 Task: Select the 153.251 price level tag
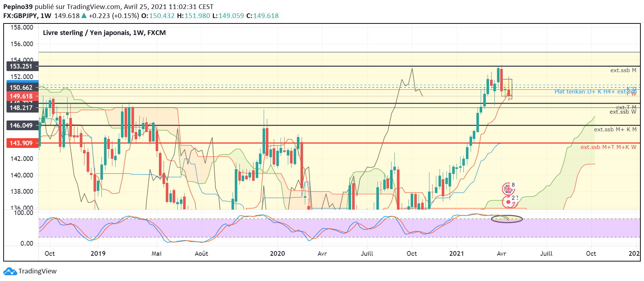(22, 66)
